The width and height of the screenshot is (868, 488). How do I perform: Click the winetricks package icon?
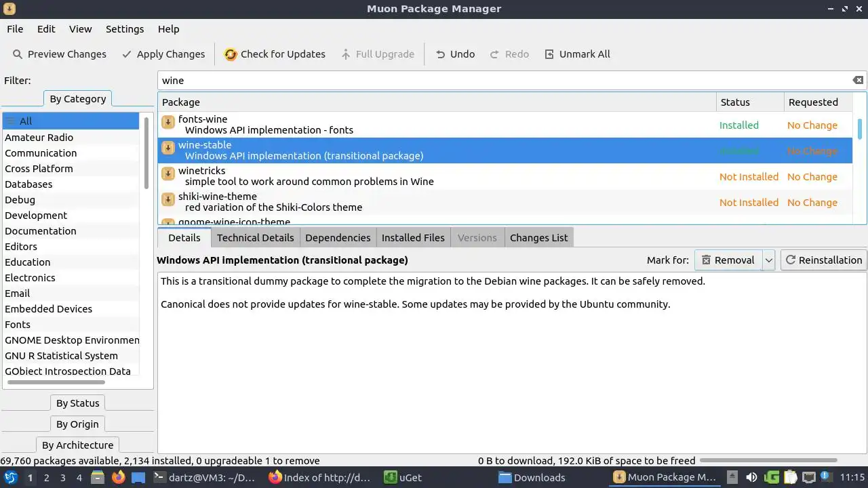click(168, 174)
